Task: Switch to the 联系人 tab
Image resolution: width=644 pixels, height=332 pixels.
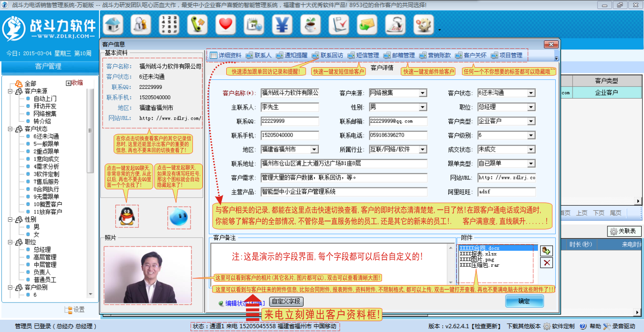Action: coord(259,55)
